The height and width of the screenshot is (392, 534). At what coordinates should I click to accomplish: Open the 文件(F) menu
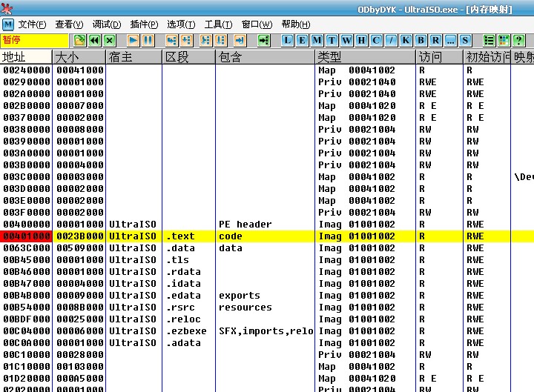tap(32, 24)
